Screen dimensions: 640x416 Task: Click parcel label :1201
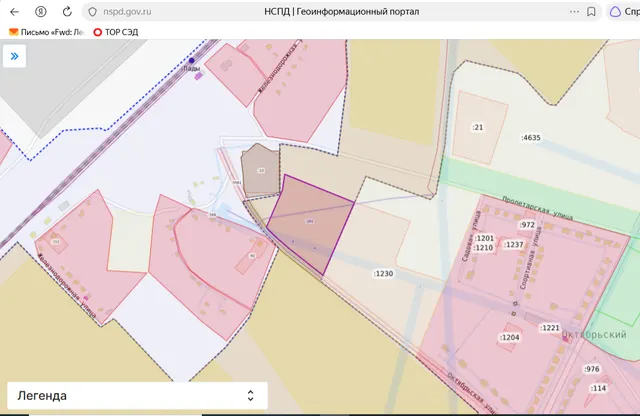[x=484, y=238]
